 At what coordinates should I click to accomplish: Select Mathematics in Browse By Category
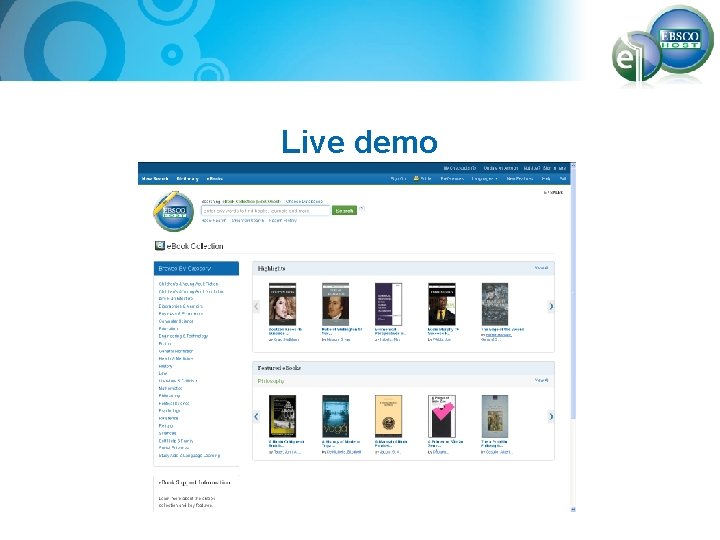coord(170,388)
